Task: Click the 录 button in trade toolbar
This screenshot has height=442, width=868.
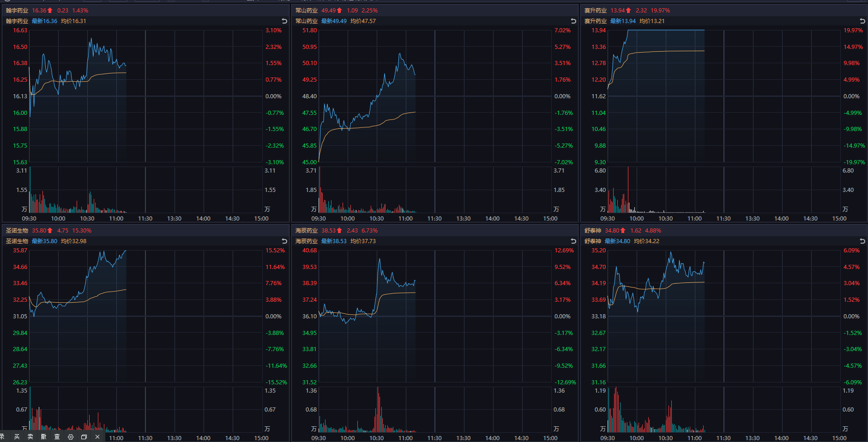Action: click(x=2, y=436)
